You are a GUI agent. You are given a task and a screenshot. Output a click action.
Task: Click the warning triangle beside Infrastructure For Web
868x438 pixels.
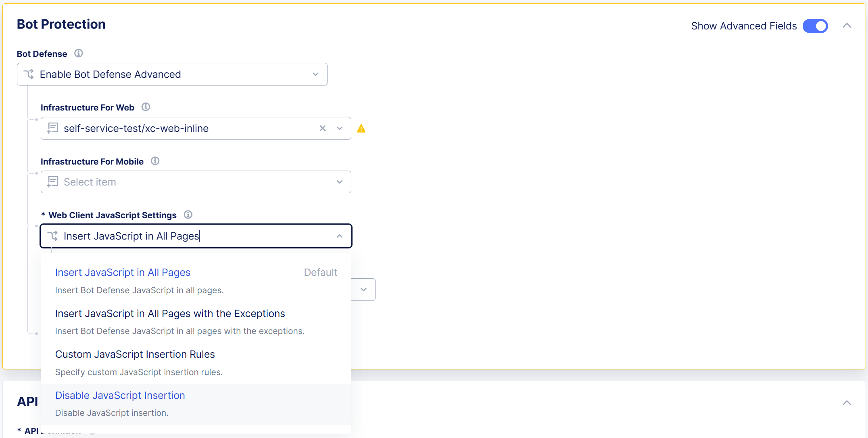361,128
